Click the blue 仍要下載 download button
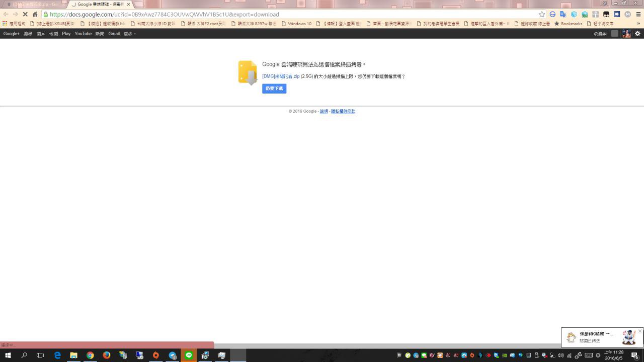 [x=274, y=88]
